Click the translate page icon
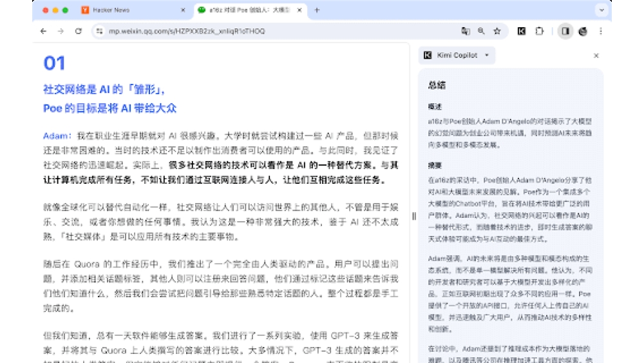Screen dimensions: 644x363 [x=466, y=31]
